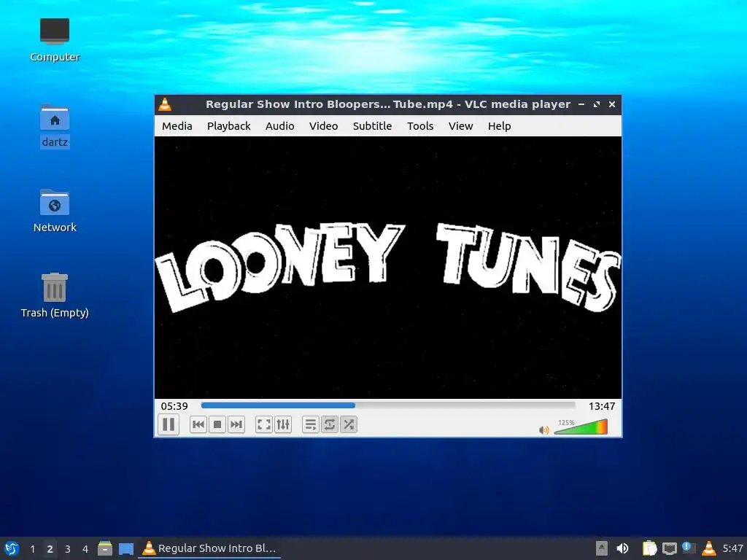Open the Subtitle menu

point(372,126)
